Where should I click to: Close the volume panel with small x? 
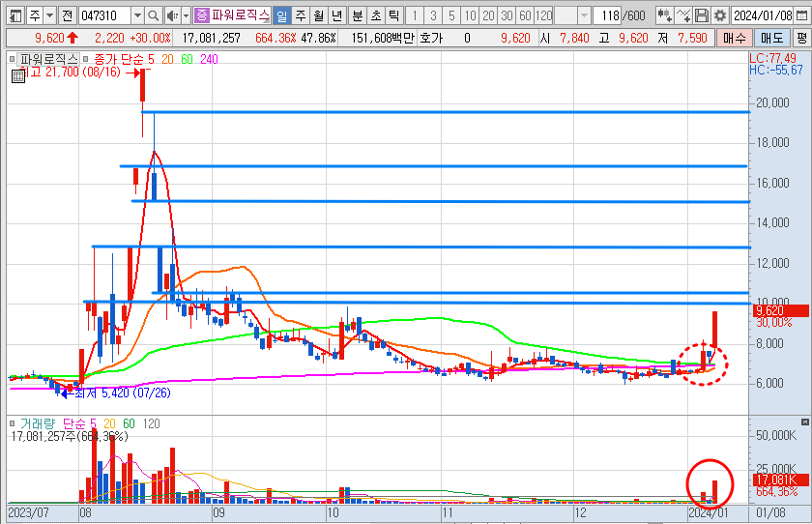coord(804,422)
